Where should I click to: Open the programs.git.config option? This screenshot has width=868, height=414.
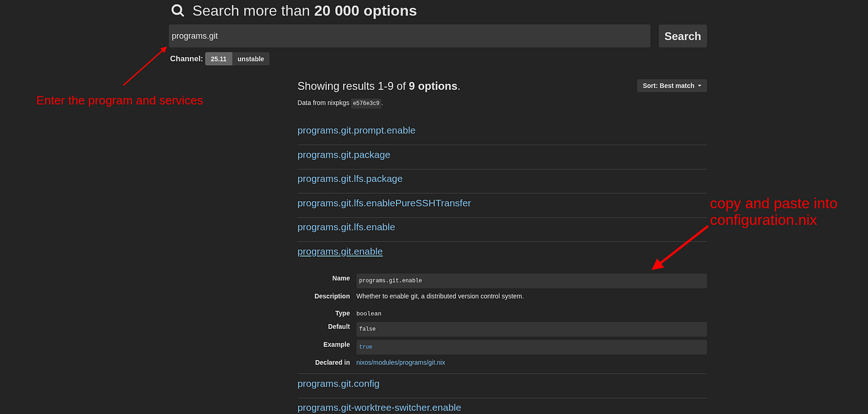339,384
